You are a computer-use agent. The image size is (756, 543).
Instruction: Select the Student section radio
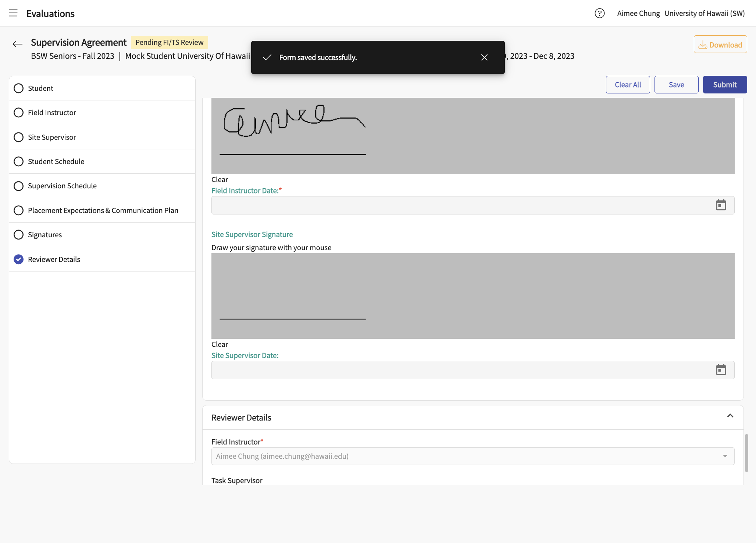(x=18, y=88)
